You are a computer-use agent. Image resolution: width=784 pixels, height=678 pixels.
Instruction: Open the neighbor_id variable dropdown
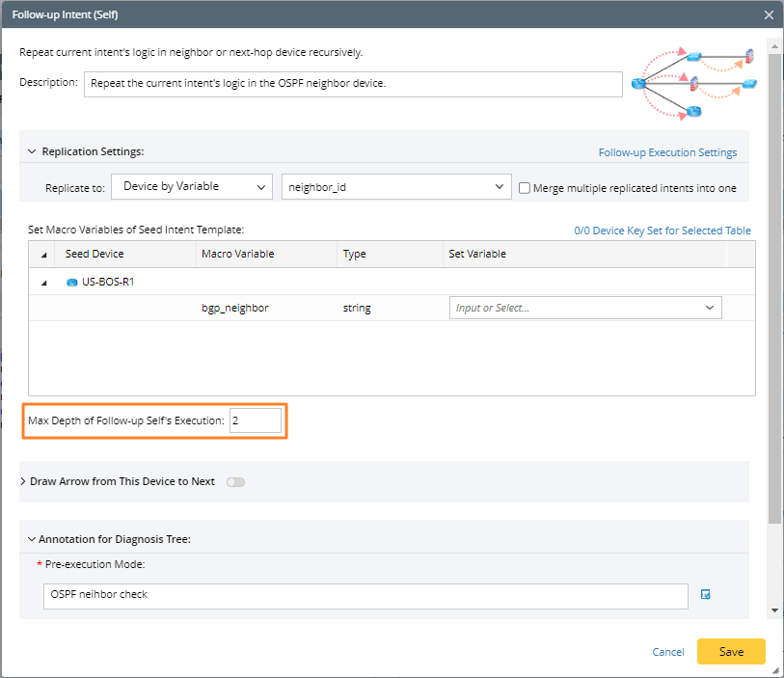(395, 186)
